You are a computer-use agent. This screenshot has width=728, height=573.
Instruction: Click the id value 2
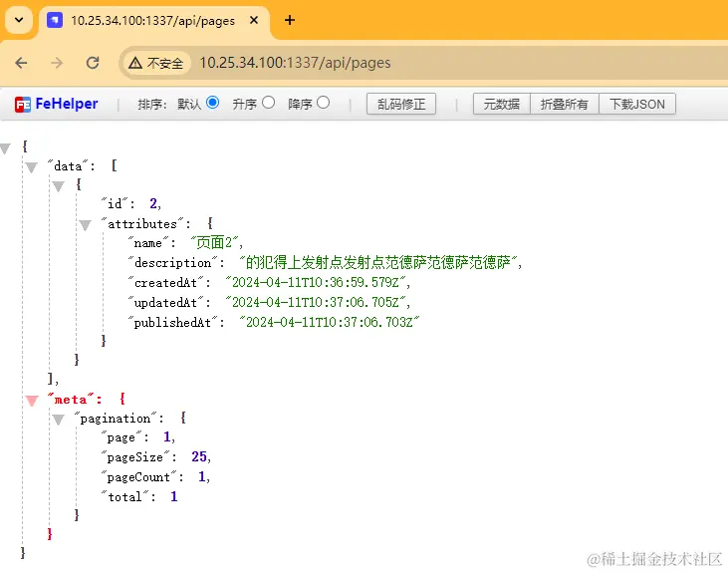tap(153, 203)
